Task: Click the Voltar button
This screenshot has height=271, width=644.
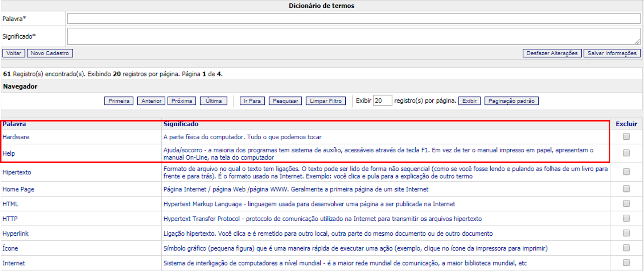Action: pyautogui.click(x=14, y=53)
